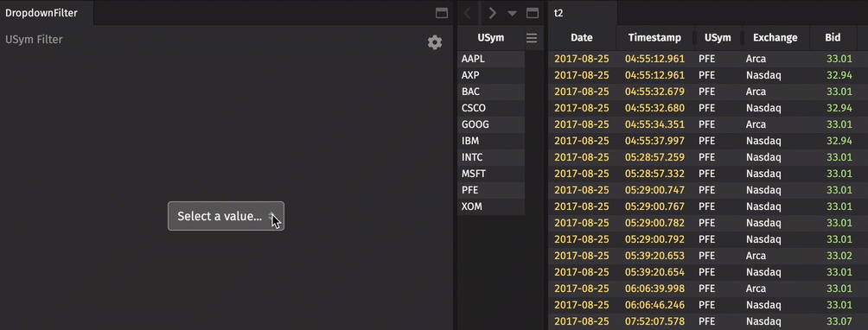
Task: Sort by the Timestamp column header
Action: point(655,38)
